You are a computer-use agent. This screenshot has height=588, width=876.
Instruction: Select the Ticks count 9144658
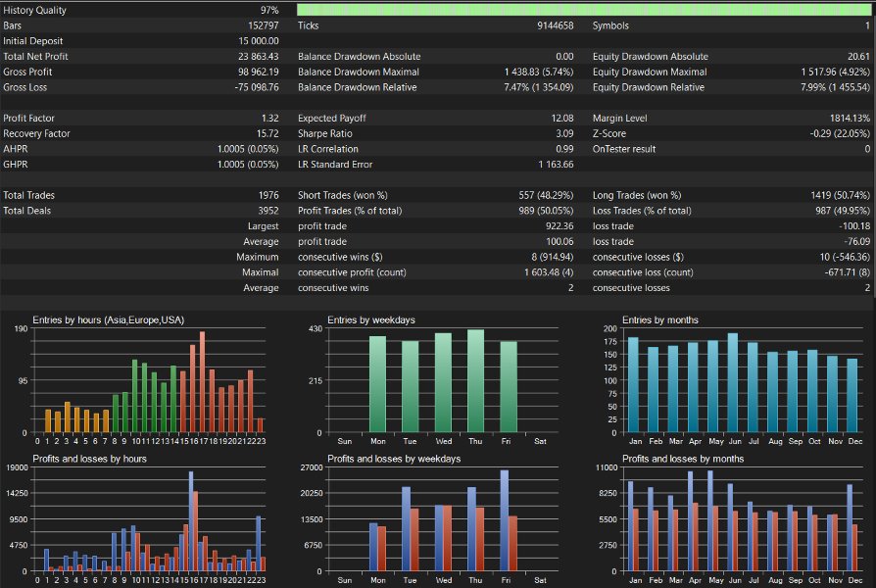pos(556,25)
